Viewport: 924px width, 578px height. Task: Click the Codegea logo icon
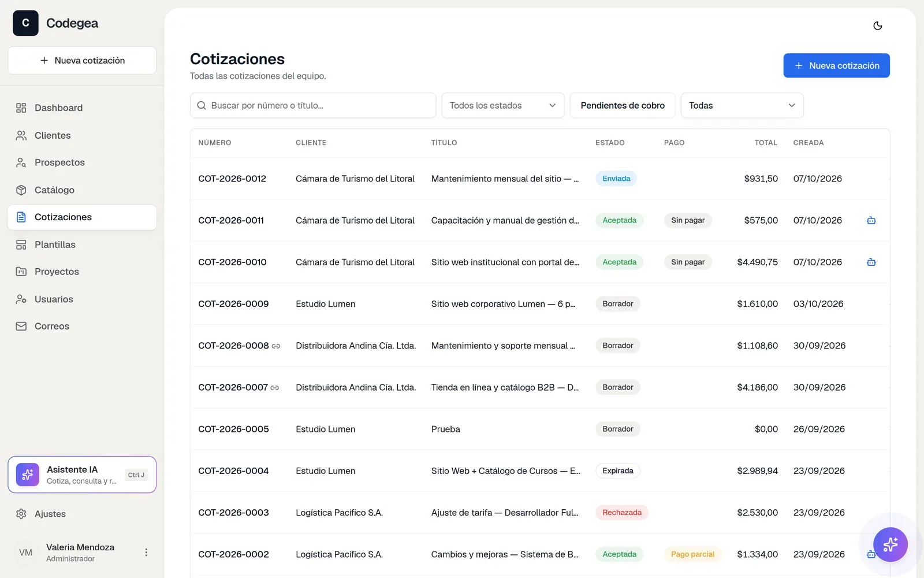coord(25,23)
